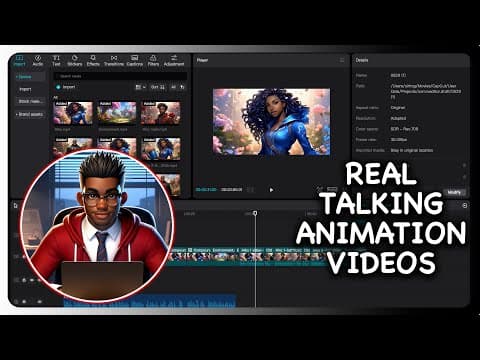Open the media view layout dropdown
480x360 pixels.
141,87
